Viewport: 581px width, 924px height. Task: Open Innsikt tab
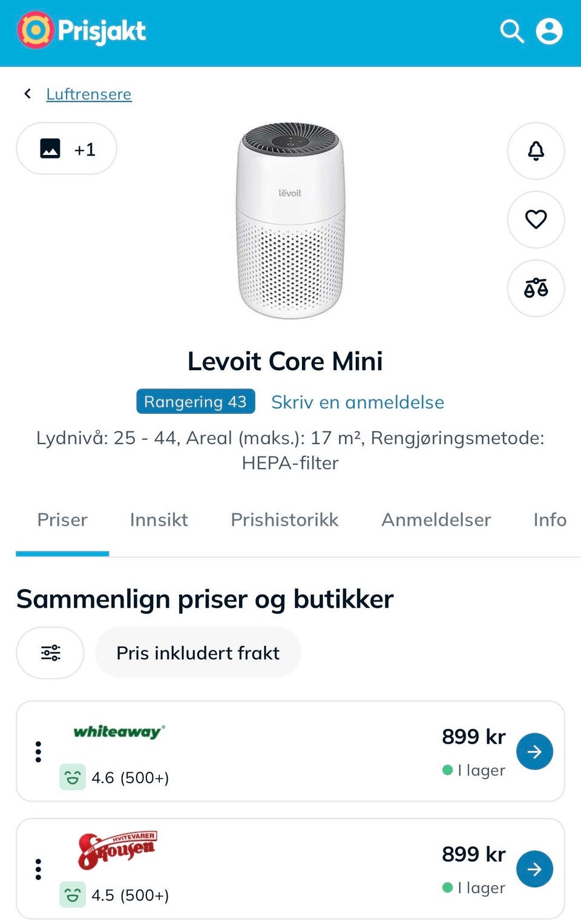tap(159, 520)
